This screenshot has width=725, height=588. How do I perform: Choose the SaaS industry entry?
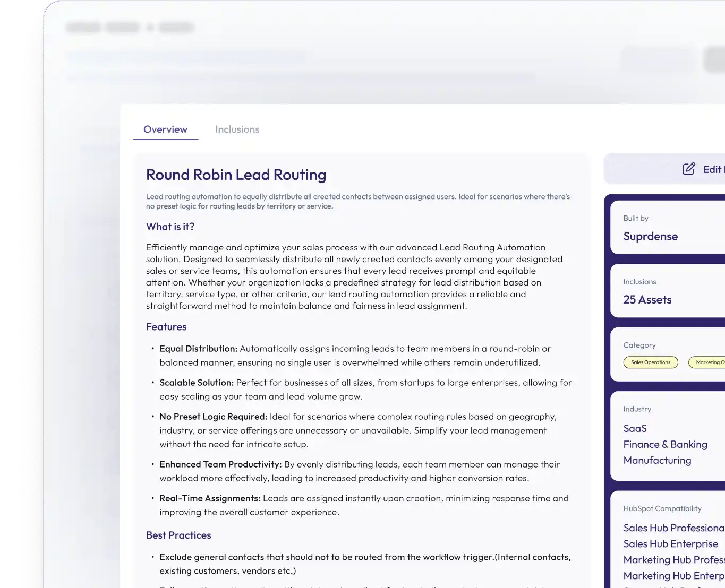(x=635, y=428)
